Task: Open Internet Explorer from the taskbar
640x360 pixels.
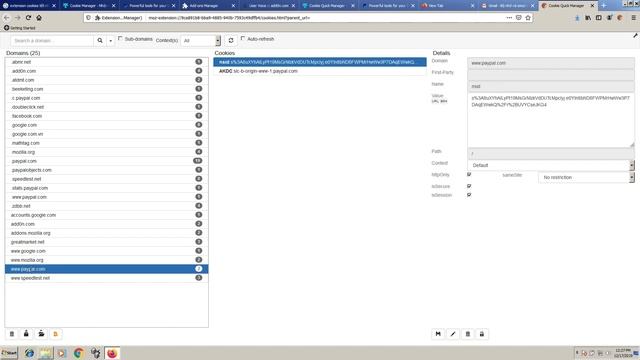Action: (x=29, y=353)
